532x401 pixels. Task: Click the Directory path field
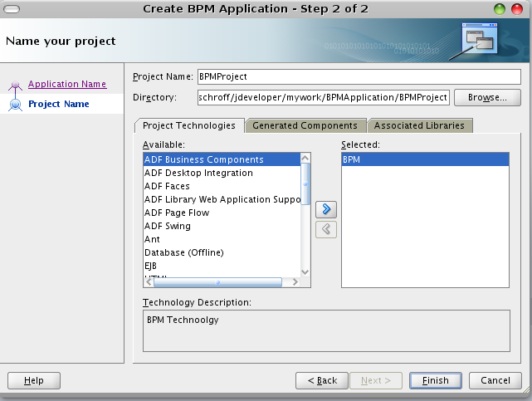[x=324, y=98]
